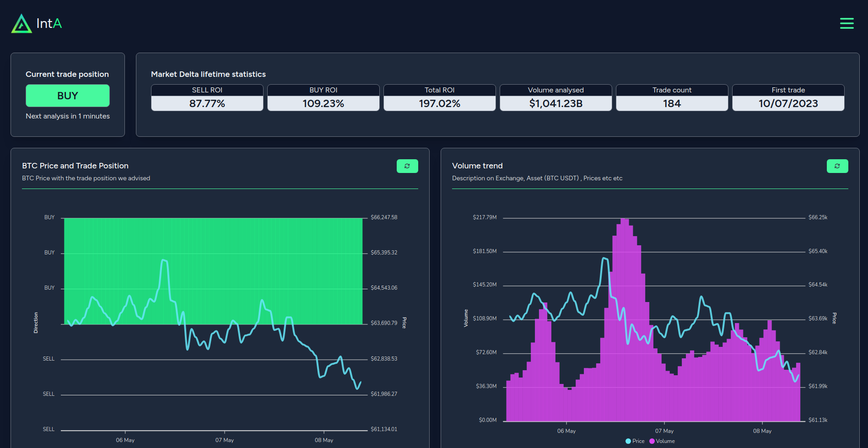Click the $181.50M volume axis label
The image size is (868, 448).
tap(485, 251)
